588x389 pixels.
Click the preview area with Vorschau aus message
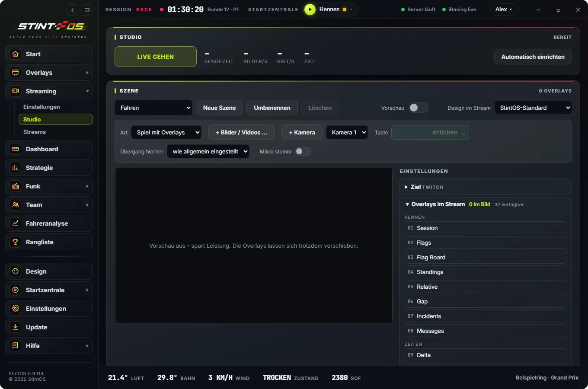(x=254, y=246)
